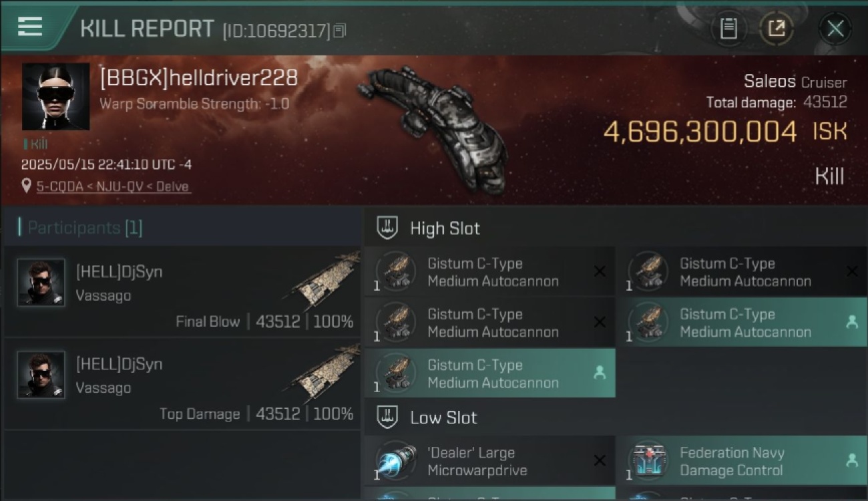This screenshot has height=501, width=868.
Task: Open the clipboard notes icon
Action: [728, 29]
